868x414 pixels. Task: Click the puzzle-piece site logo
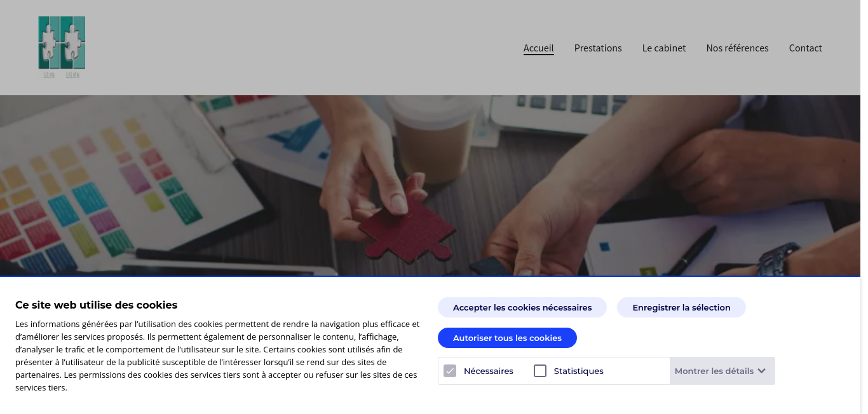coord(62,48)
